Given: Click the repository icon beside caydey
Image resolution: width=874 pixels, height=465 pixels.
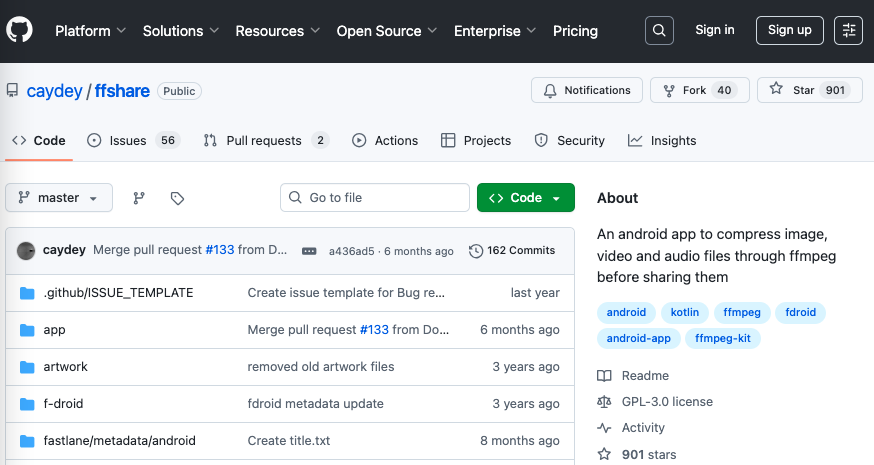Looking at the screenshot, I should [x=12, y=90].
